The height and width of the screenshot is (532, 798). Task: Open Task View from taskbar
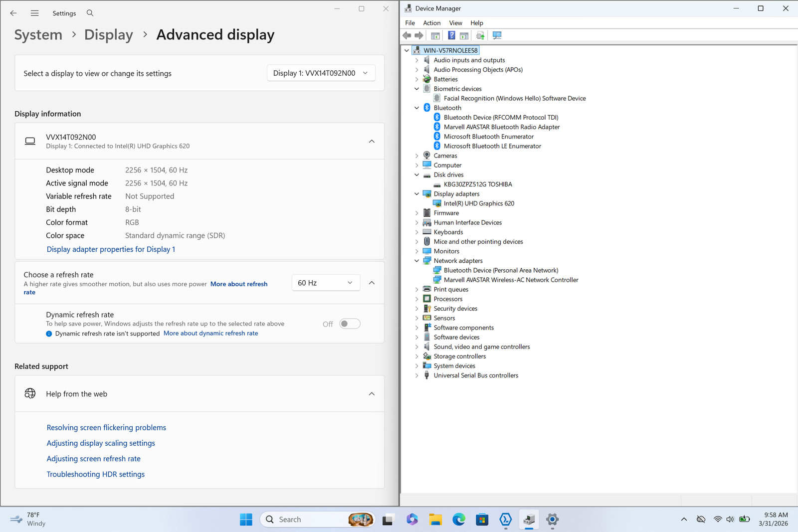click(388, 520)
